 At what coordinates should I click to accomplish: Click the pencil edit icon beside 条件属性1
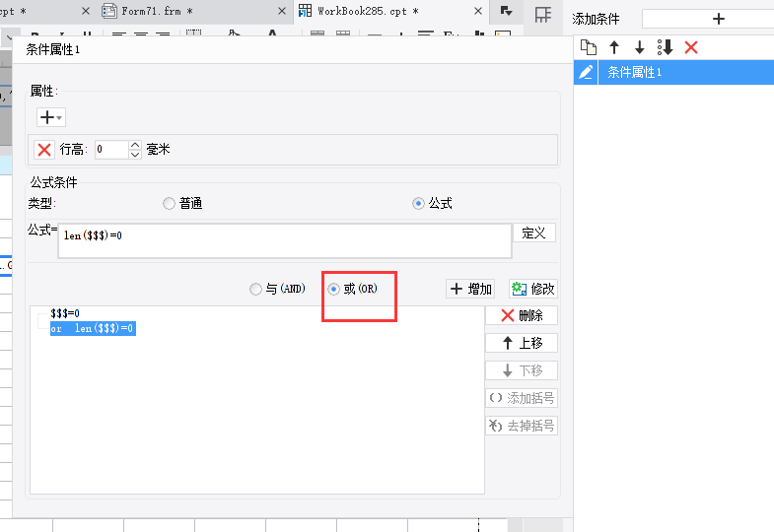coord(586,73)
